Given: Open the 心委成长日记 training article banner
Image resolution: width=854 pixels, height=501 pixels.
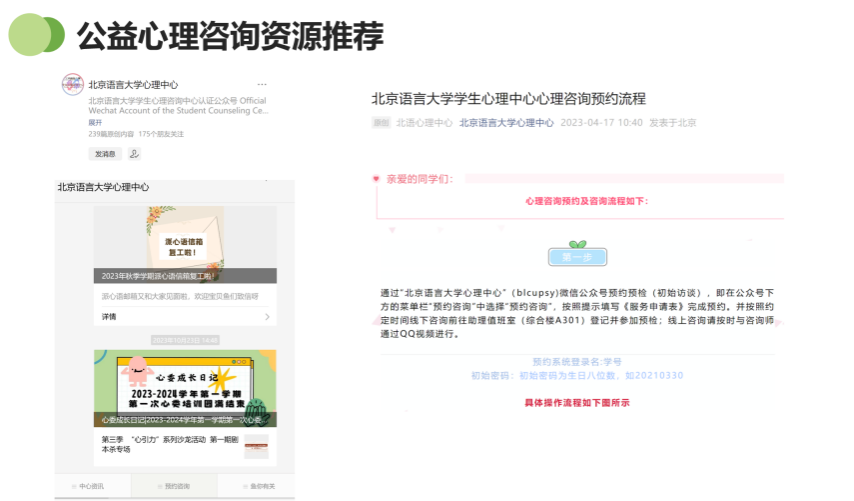Looking at the screenshot, I should pos(185,387).
